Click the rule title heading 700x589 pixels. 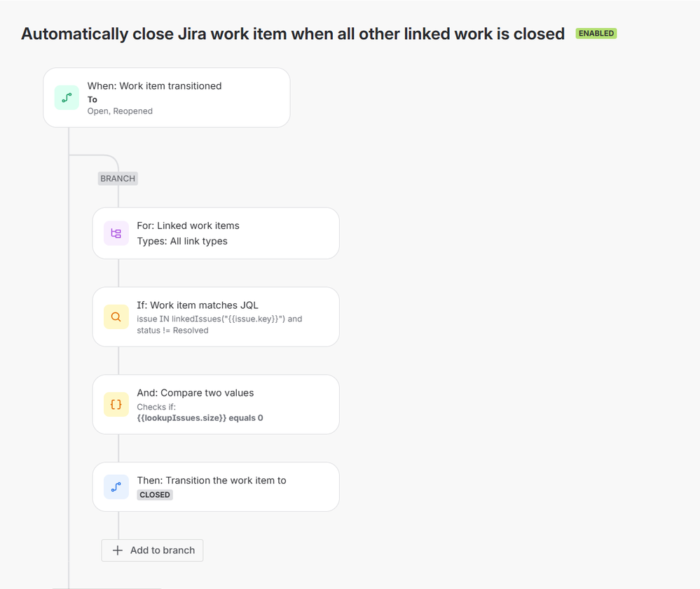(293, 34)
